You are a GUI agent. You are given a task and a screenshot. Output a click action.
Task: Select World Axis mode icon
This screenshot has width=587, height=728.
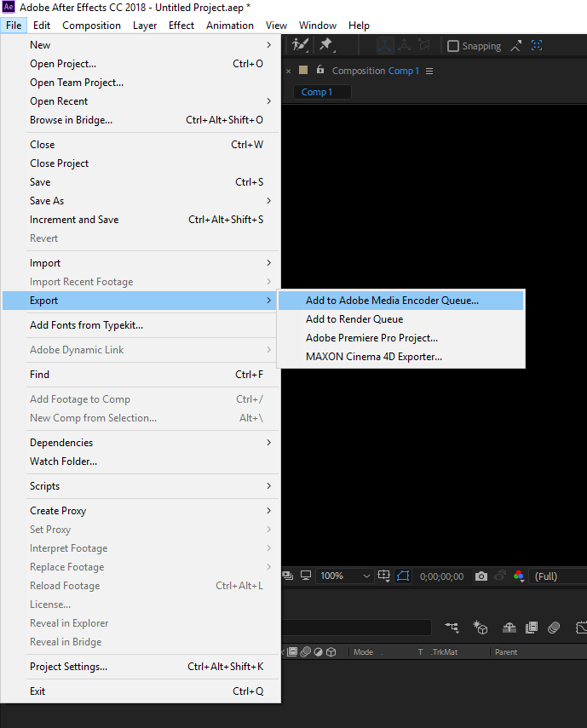tap(404, 45)
